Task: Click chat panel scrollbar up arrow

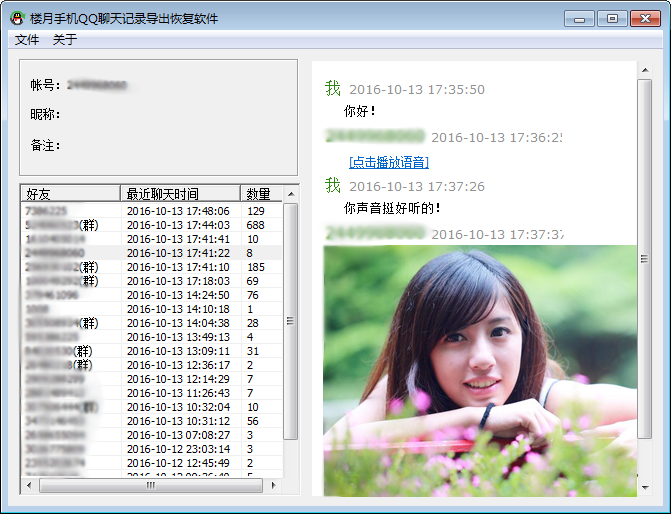Action: [645, 69]
